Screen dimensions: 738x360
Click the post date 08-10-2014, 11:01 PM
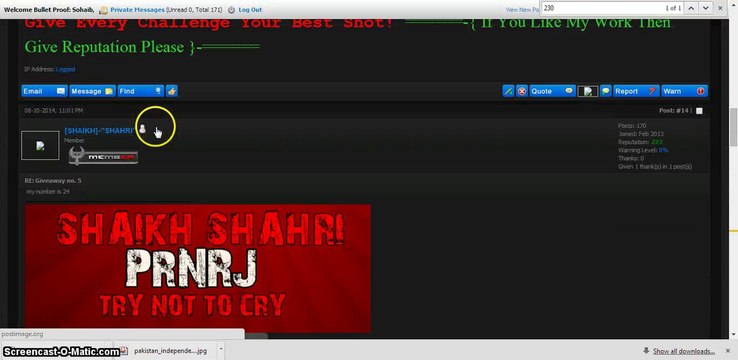pyautogui.click(x=54, y=111)
